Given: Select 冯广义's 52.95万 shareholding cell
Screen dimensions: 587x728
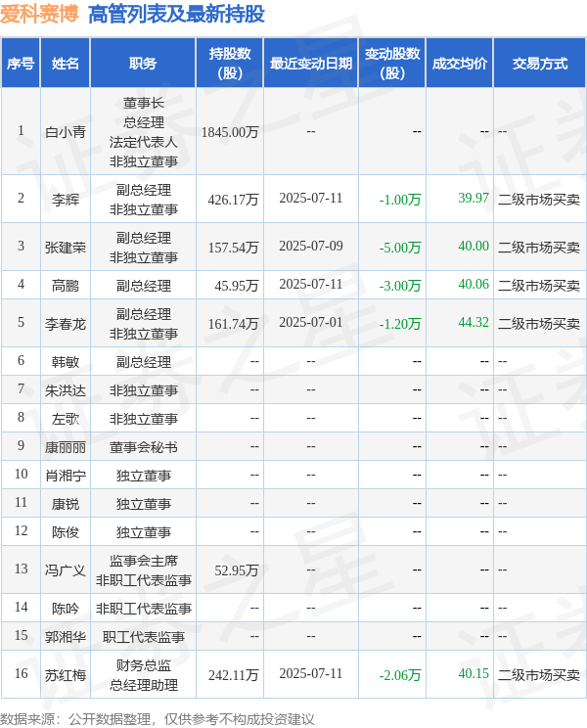Looking at the screenshot, I should (x=233, y=569).
